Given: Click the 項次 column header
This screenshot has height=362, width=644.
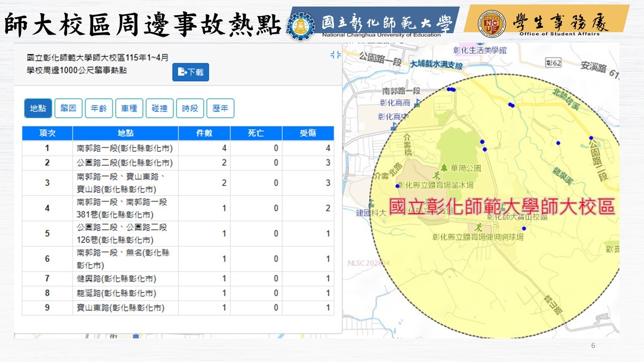Looking at the screenshot, I should [47, 133].
